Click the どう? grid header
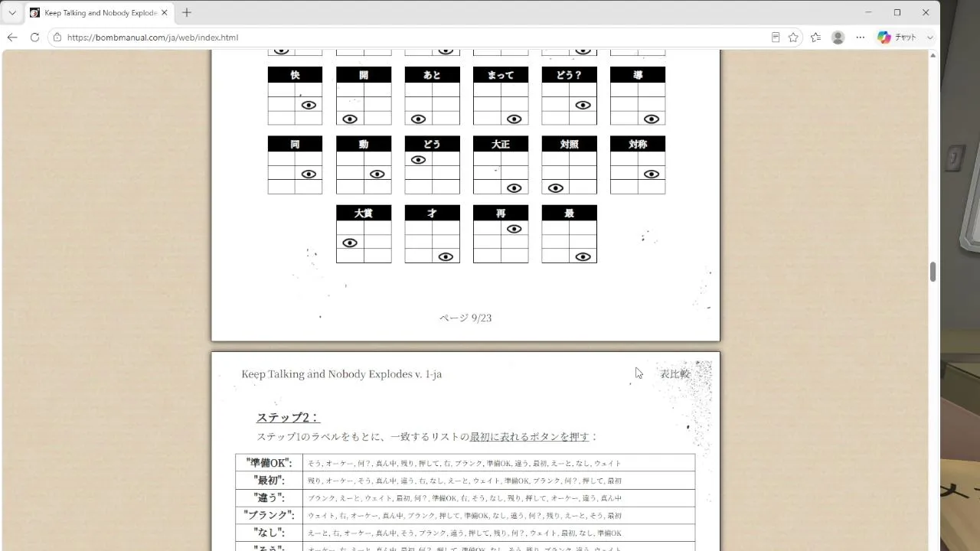Viewport: 980px width, 551px height. [x=569, y=75]
